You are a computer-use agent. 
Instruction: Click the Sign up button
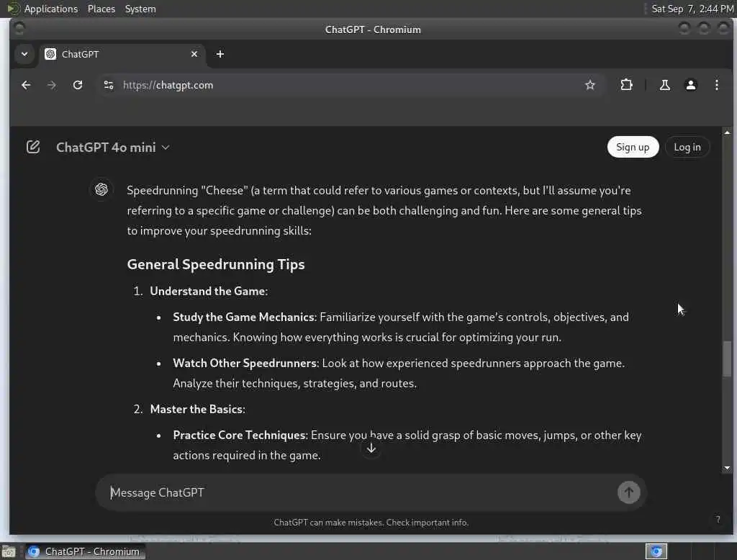(x=633, y=147)
